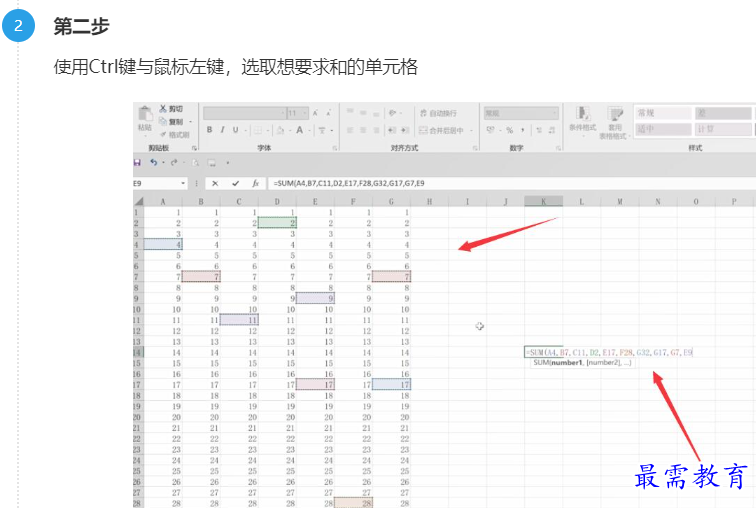Screen dimensions: 756x508
Task: Click the cell borders icon
Action: [x=258, y=130]
